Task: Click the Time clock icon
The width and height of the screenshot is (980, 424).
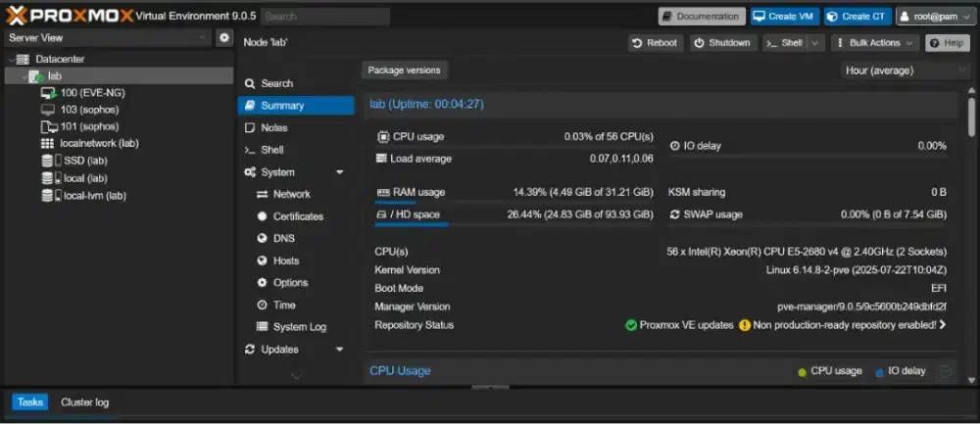Action: [262, 306]
